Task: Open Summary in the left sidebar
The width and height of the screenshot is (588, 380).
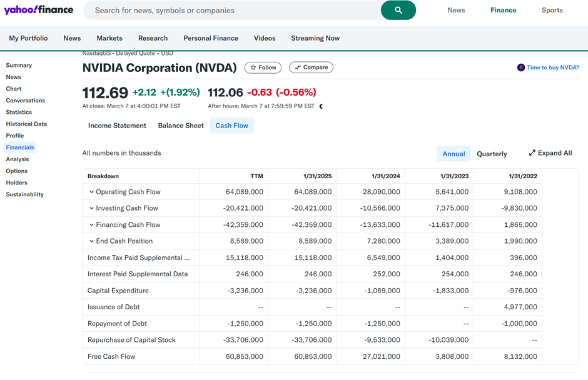Action: point(19,65)
